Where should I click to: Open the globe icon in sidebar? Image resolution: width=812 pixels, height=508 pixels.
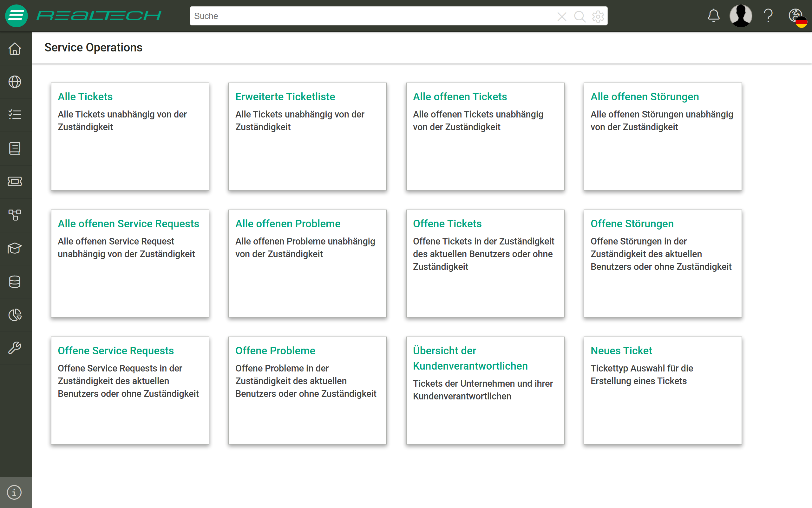(x=15, y=82)
